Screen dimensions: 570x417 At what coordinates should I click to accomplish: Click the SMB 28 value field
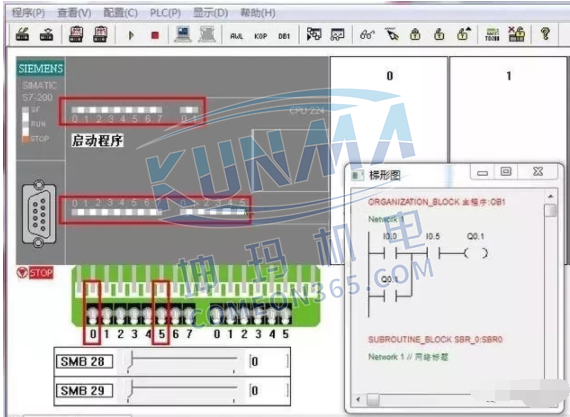coord(269,361)
